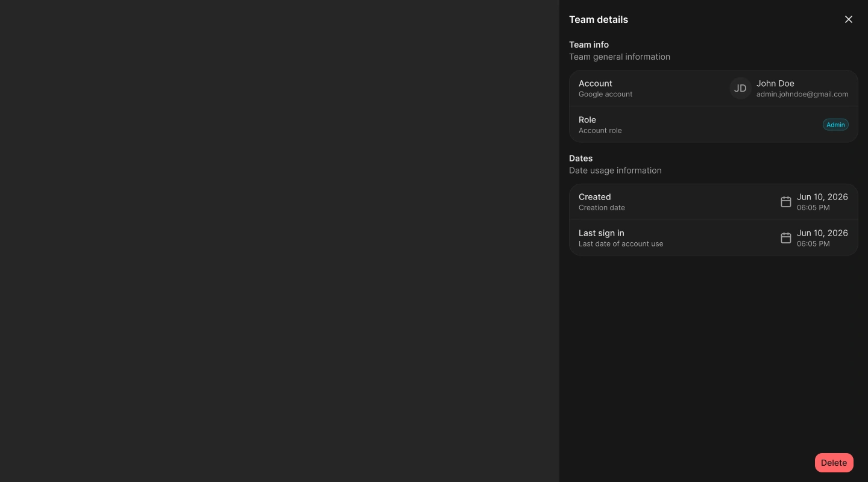The height and width of the screenshot is (482, 868).
Task: Close the Team details panel
Action: coord(849,19)
